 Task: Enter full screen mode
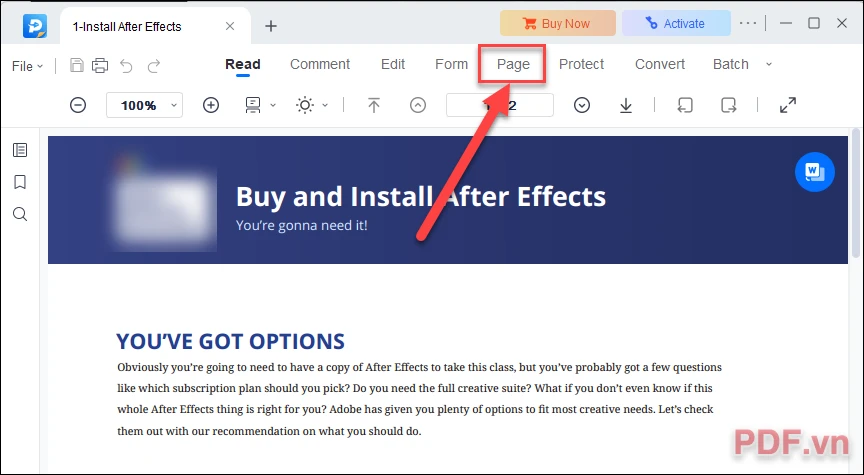[x=788, y=105]
